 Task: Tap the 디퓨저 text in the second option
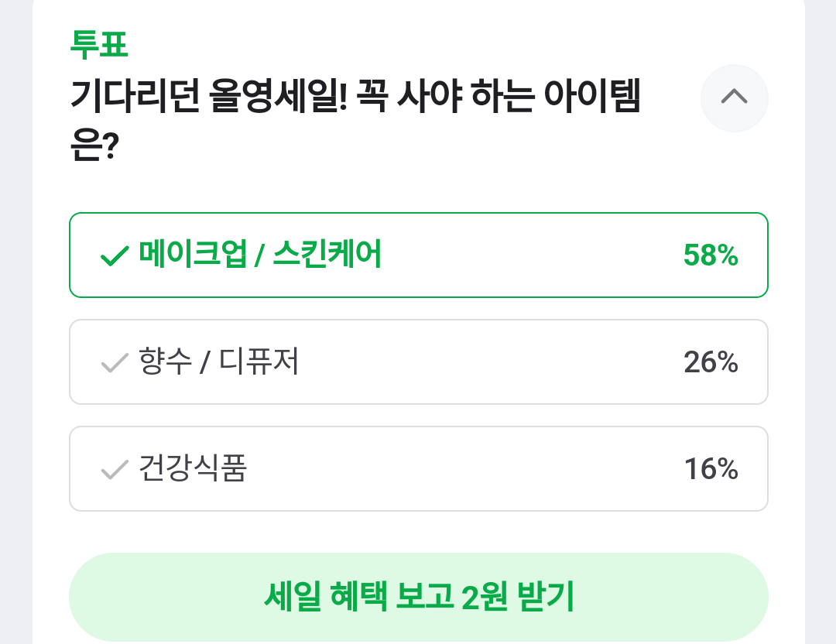pyautogui.click(x=259, y=361)
